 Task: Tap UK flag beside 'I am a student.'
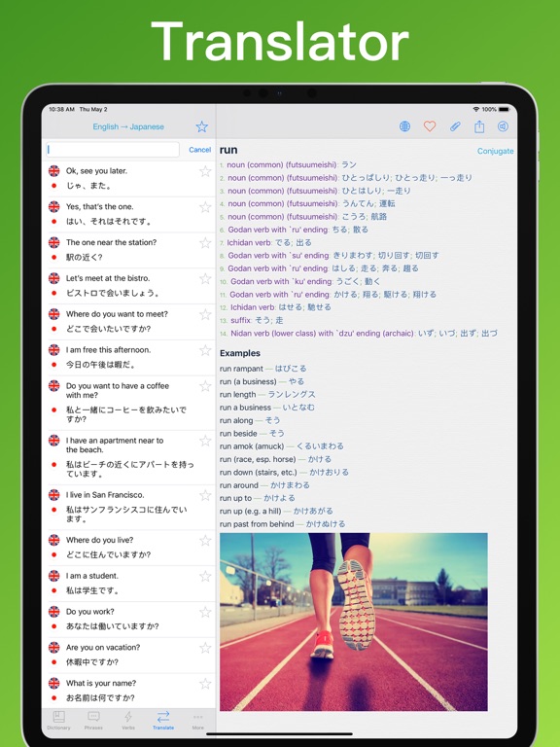coord(54,576)
